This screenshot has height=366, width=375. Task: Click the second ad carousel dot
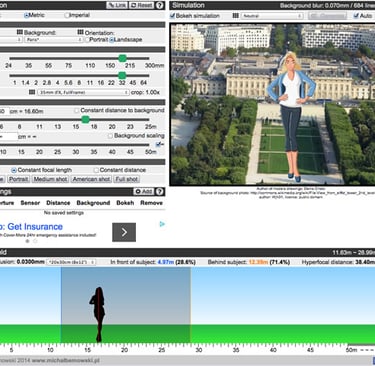(35, 241)
